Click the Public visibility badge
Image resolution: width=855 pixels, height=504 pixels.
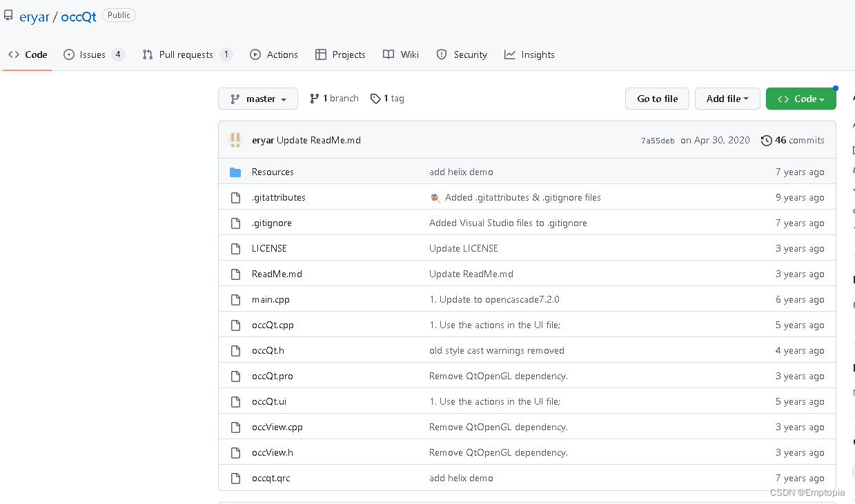119,15
